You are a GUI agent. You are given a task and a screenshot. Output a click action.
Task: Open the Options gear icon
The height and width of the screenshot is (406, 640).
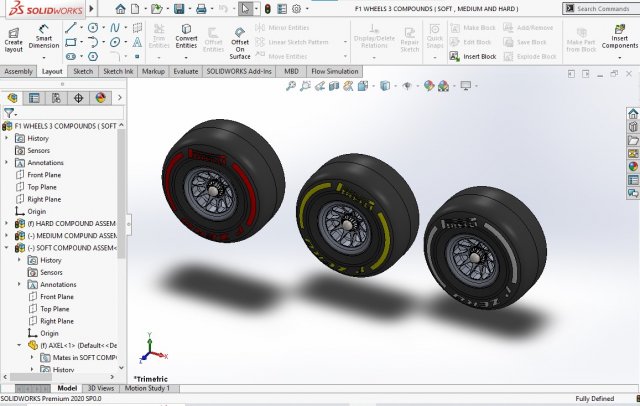coord(297,9)
